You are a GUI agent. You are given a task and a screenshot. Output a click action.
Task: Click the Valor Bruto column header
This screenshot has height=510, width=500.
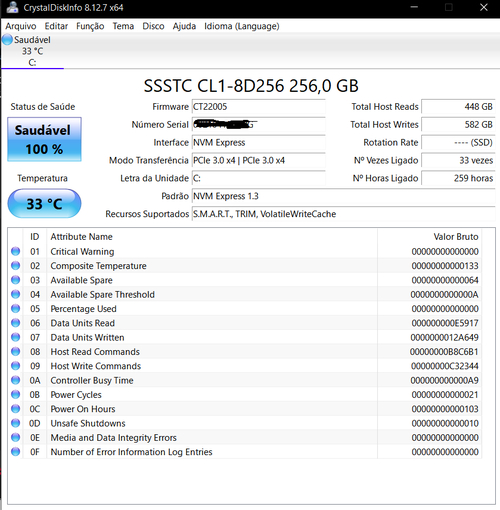tap(456, 237)
